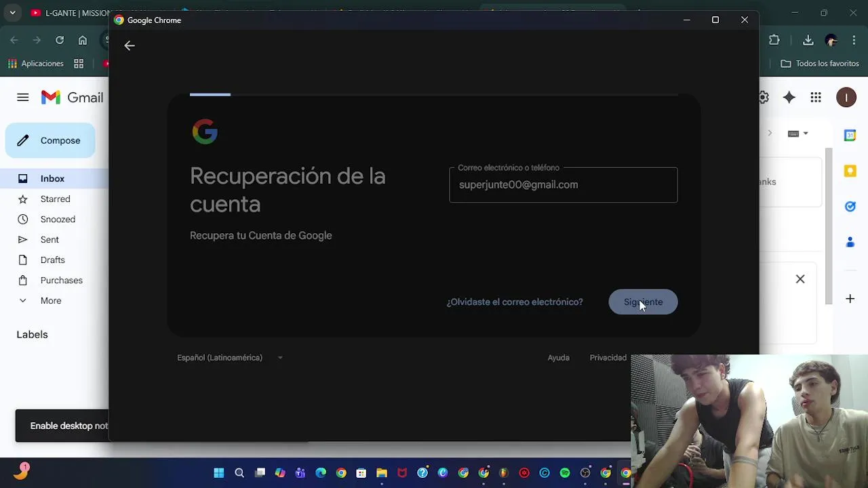Open Google Contacts side panel
This screenshot has height=488, width=868.
coord(850,241)
